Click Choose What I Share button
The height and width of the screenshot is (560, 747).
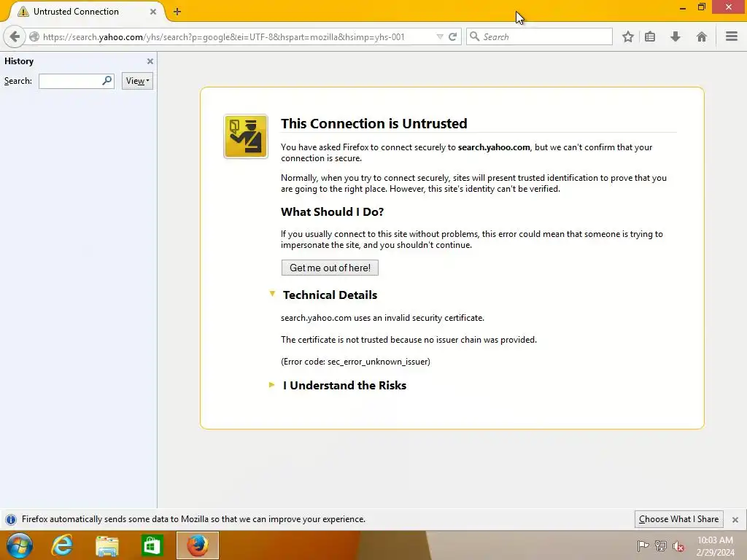click(679, 519)
